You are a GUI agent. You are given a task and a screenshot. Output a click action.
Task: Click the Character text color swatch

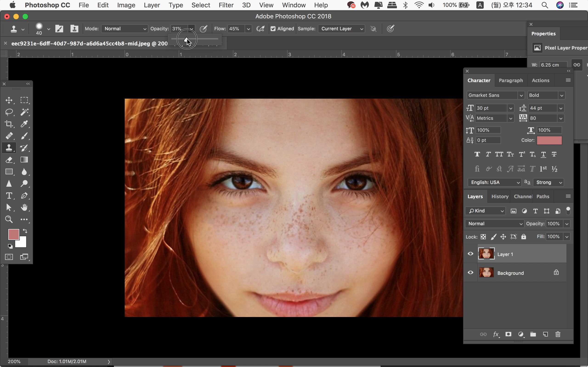549,140
